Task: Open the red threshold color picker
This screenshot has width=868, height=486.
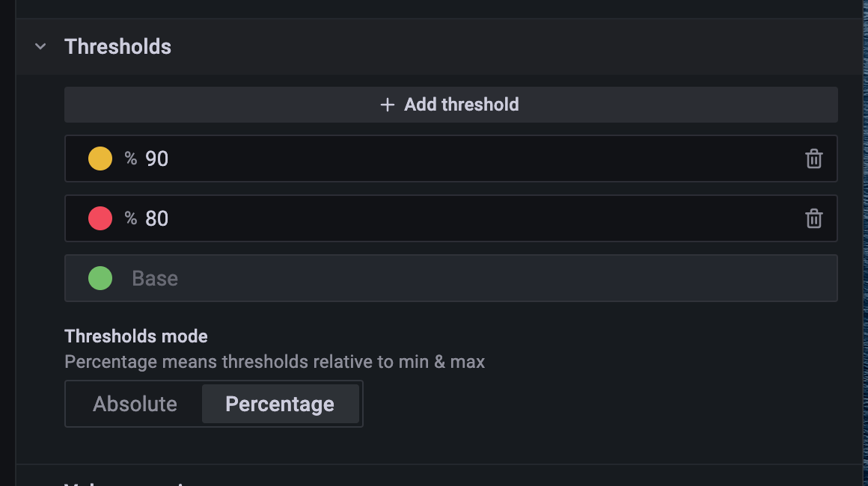Action: pyautogui.click(x=100, y=218)
